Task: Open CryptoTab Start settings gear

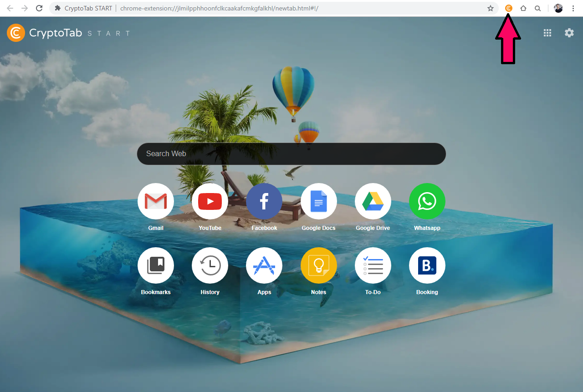Action: coord(569,33)
